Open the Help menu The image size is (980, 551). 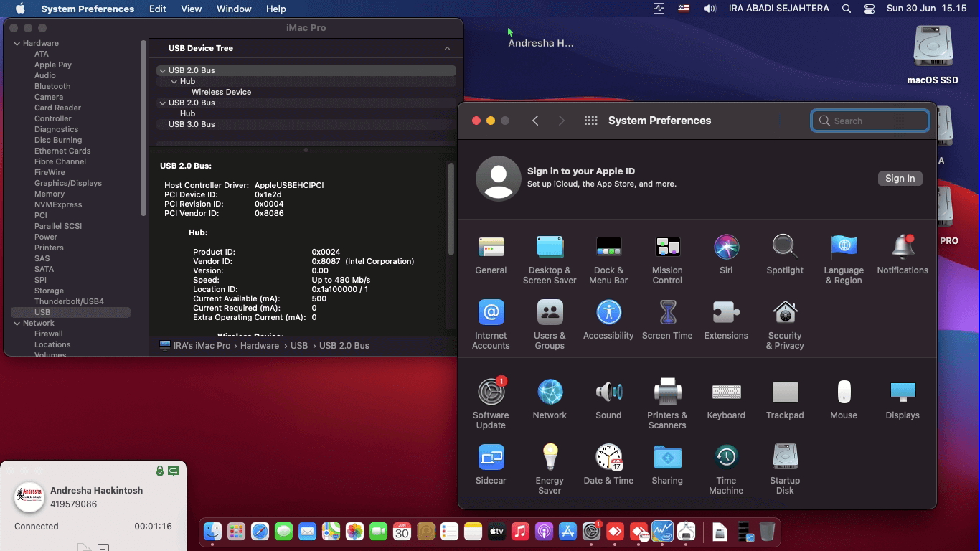(x=276, y=9)
